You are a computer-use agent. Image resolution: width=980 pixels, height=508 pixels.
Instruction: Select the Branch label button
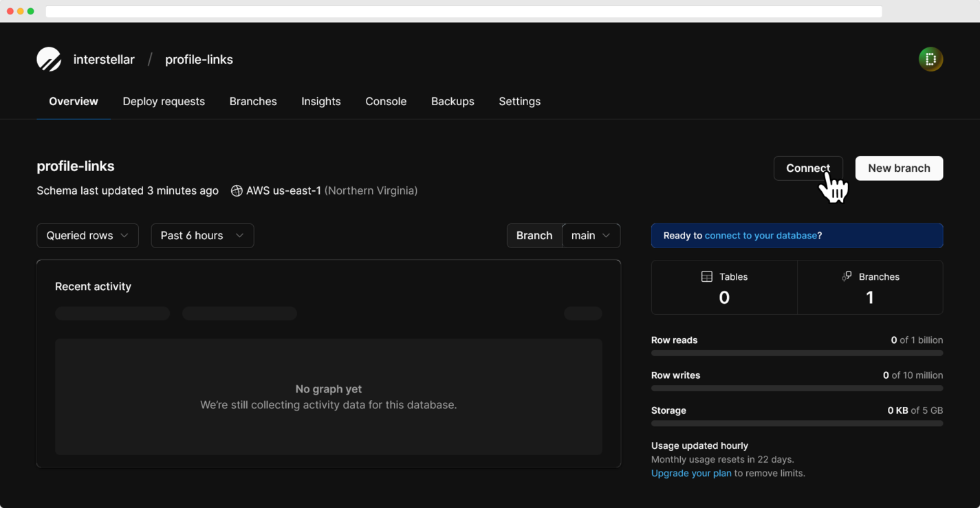[534, 235]
